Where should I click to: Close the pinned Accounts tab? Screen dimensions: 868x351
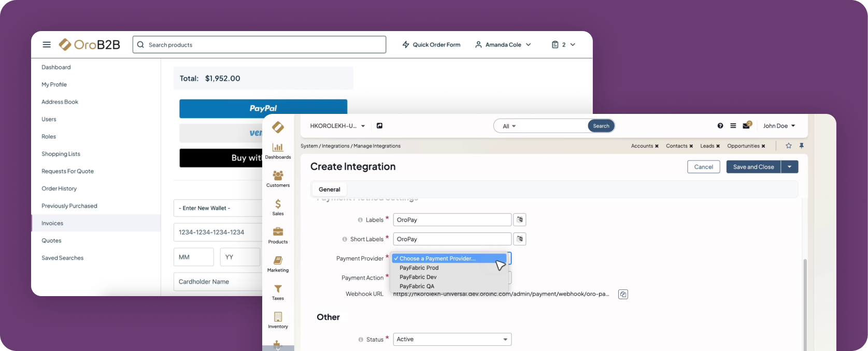(x=657, y=146)
